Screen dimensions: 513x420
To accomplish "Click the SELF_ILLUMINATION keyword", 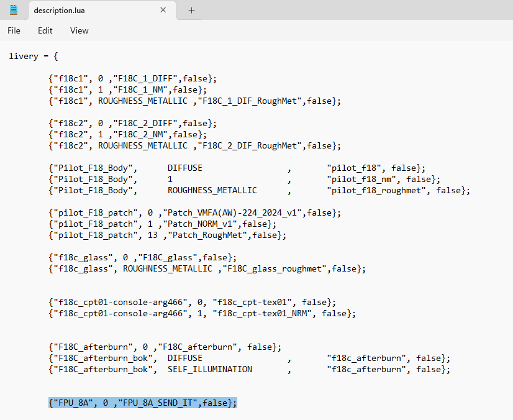I will click(210, 369).
